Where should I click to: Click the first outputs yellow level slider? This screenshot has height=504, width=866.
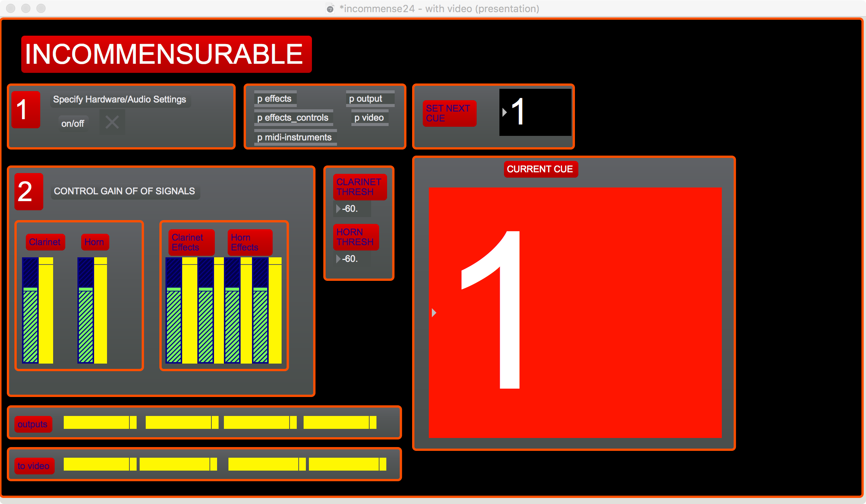[100, 422]
